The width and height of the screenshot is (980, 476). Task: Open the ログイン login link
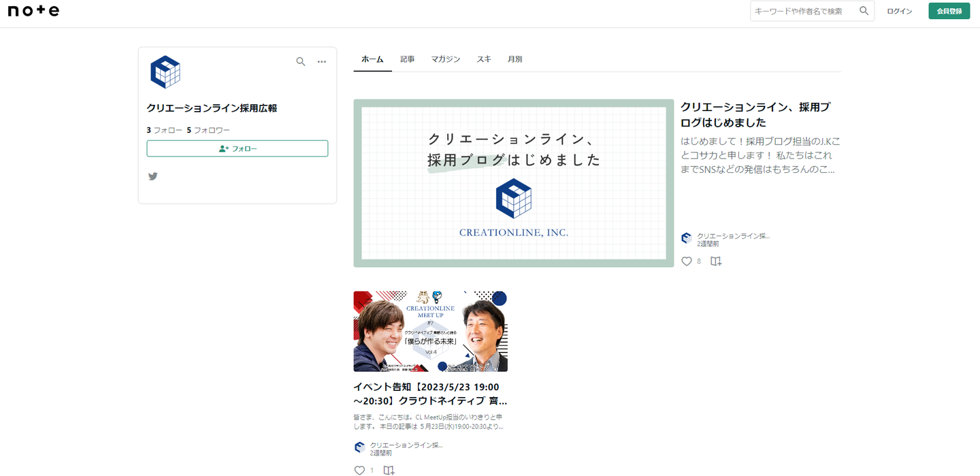(899, 11)
